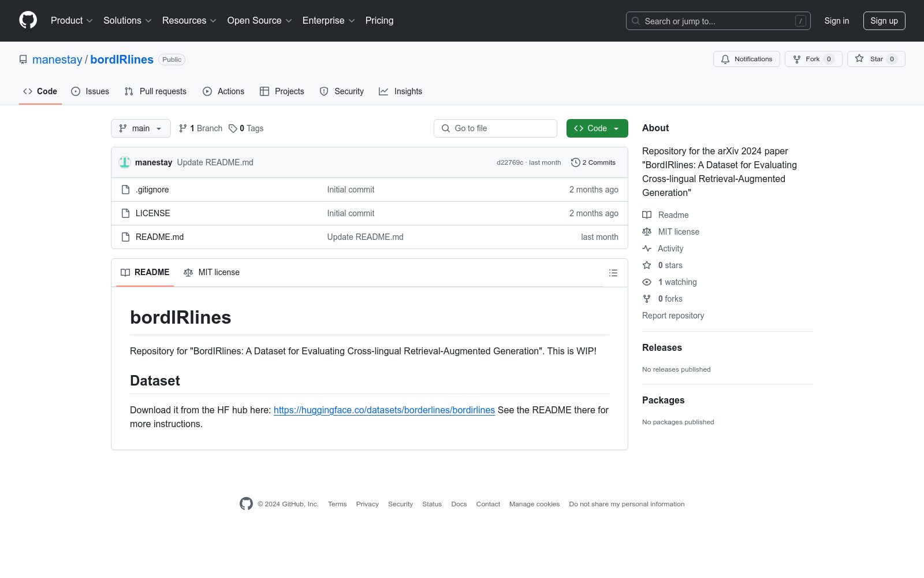Viewport: 924px width, 578px height.
Task: Open commit d22769c
Action: click(x=510, y=162)
